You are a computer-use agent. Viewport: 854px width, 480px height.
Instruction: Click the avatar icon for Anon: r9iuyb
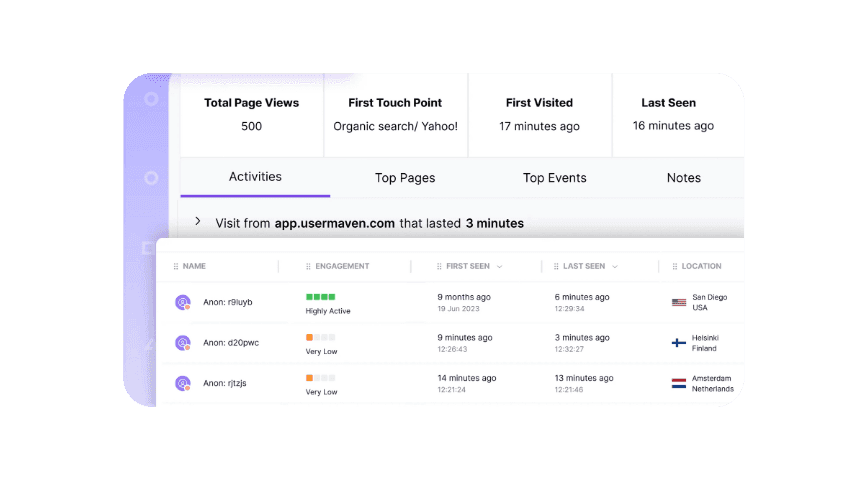coord(183,302)
